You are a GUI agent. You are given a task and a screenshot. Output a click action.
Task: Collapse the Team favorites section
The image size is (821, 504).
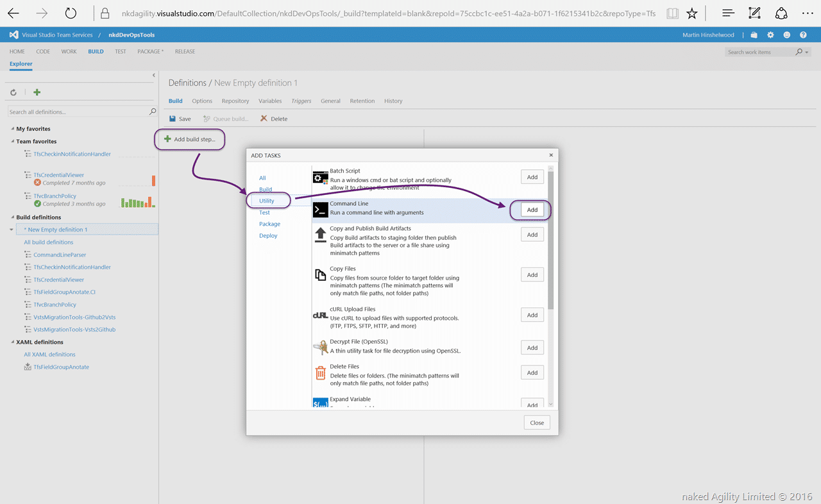[x=12, y=142]
